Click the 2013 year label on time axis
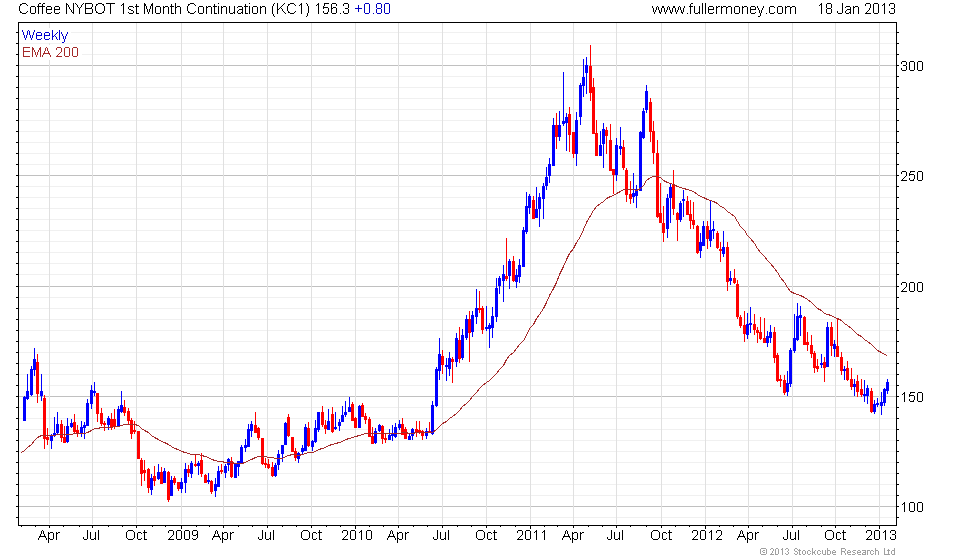The width and height of the screenshot is (980, 560). pos(881,536)
